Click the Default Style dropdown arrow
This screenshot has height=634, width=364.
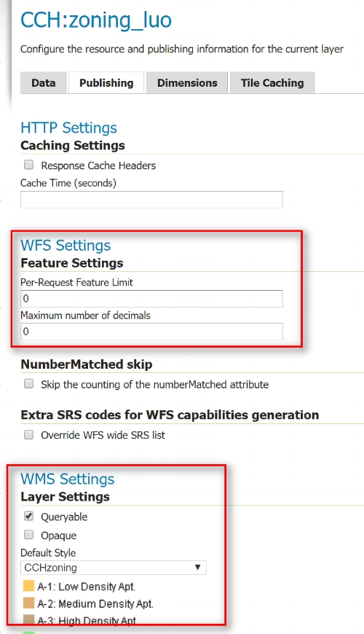tap(197, 567)
